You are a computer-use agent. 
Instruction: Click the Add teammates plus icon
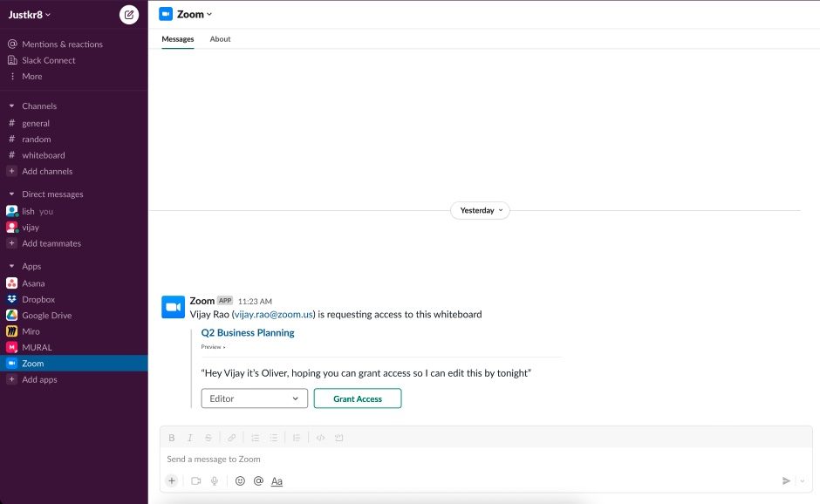click(x=11, y=243)
